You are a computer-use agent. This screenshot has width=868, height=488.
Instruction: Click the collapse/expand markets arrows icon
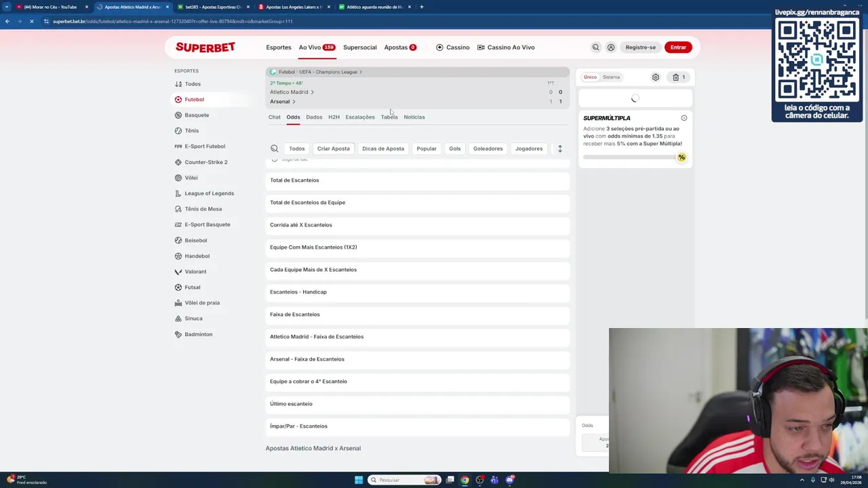(x=560, y=148)
